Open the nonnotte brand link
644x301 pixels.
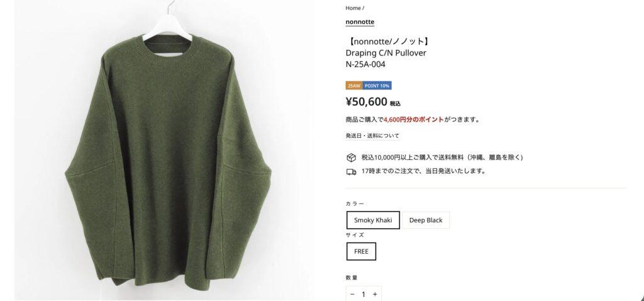click(x=360, y=22)
